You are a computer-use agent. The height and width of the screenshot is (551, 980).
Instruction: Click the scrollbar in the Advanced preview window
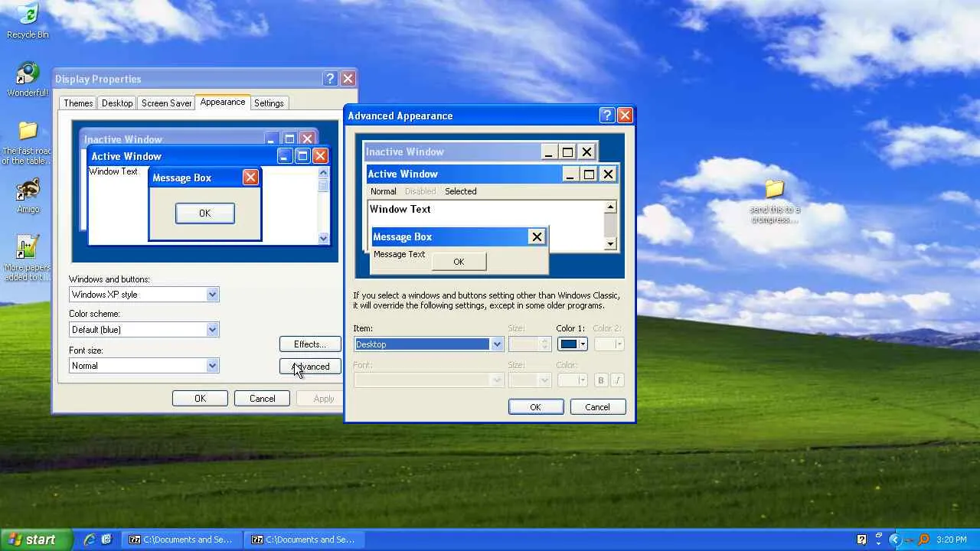tap(610, 226)
